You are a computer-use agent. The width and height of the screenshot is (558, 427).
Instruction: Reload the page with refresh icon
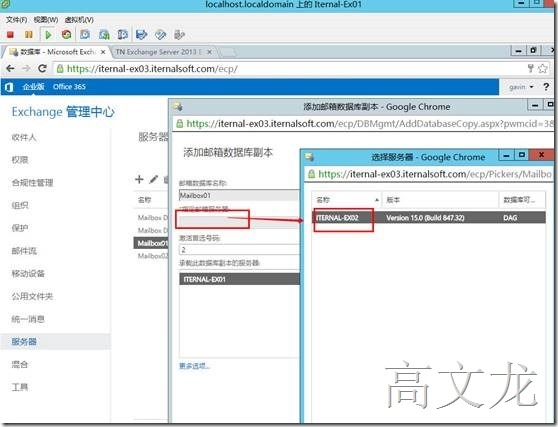(42, 68)
